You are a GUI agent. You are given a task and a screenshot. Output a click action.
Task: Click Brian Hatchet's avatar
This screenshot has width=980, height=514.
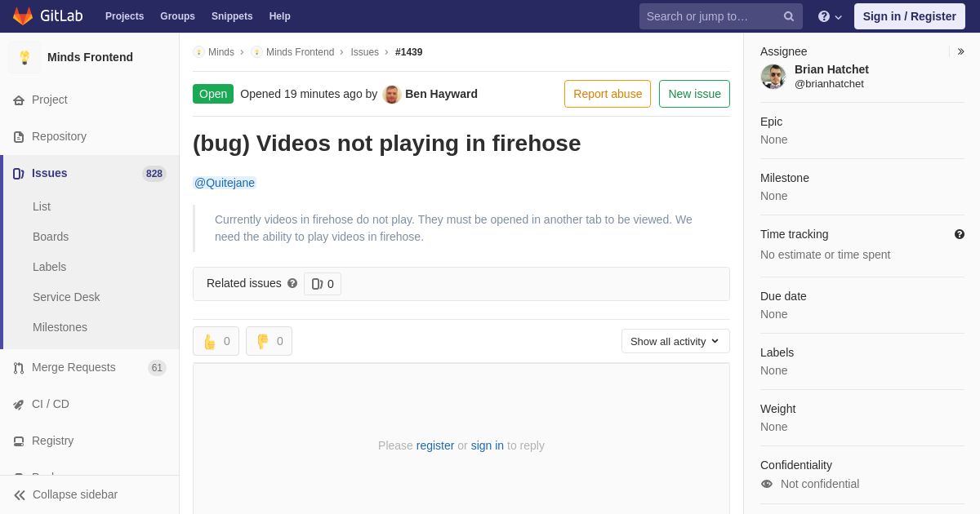coord(773,77)
